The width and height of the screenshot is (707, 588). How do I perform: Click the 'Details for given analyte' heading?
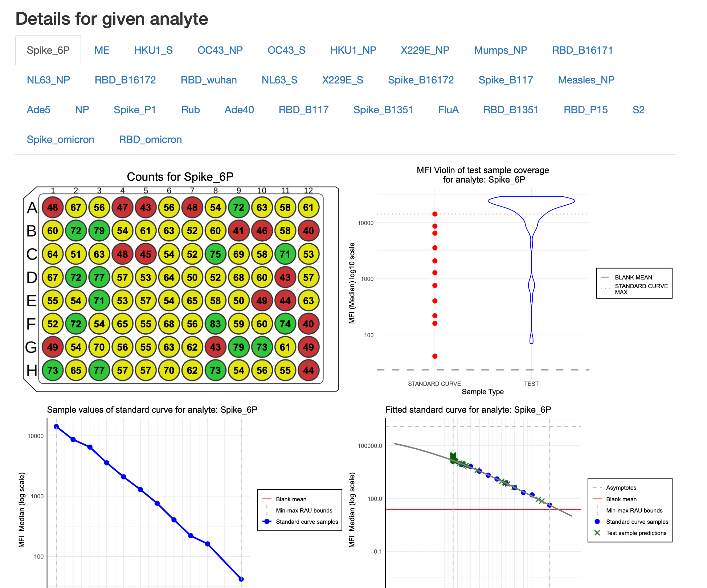[112, 19]
